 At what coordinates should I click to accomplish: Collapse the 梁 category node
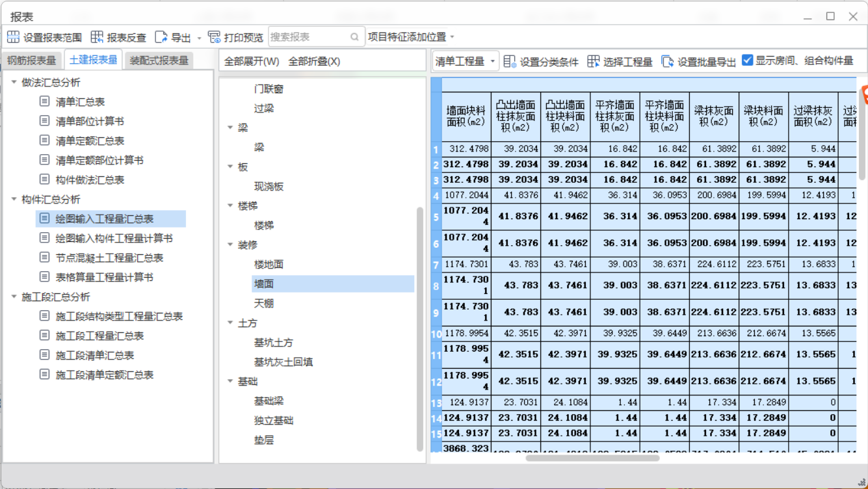pyautogui.click(x=230, y=127)
